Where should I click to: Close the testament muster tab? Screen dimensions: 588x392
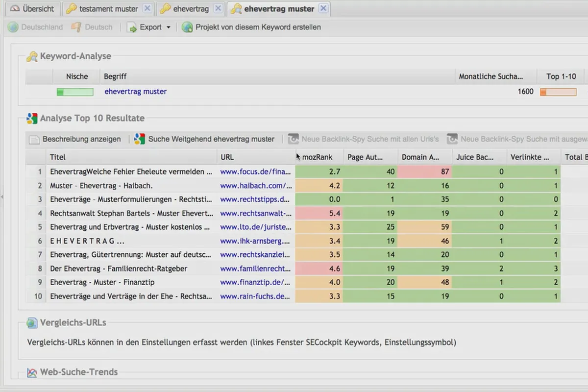[147, 9]
